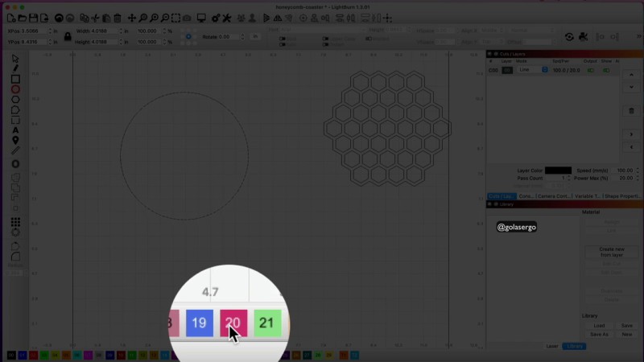Choose the Text creation tool

click(x=15, y=130)
